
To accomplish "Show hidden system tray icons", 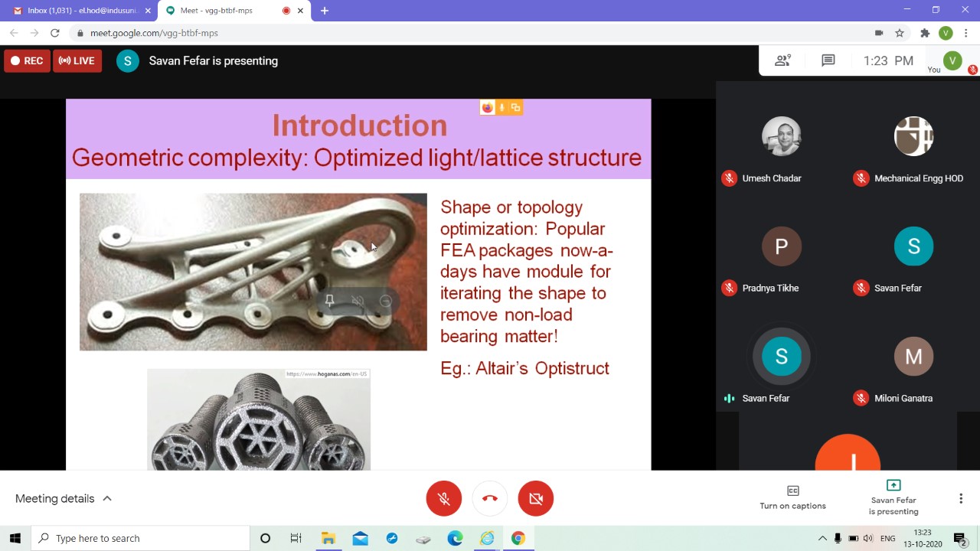I will point(822,538).
